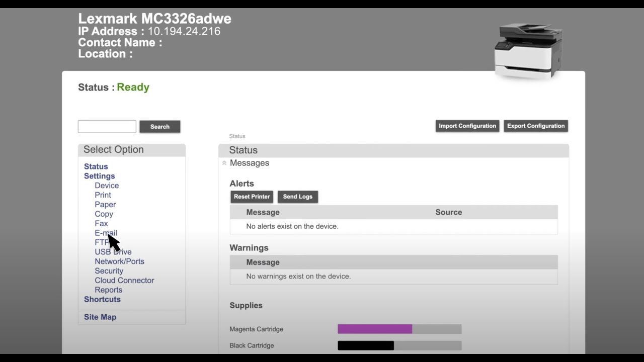The height and width of the screenshot is (362, 644).
Task: Click 'No alerts exist on the device.'
Action: tap(292, 226)
